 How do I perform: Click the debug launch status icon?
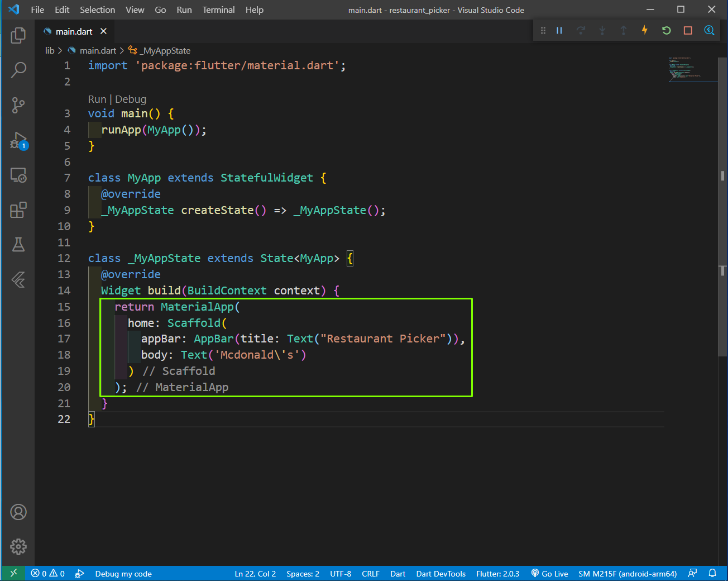click(x=80, y=573)
